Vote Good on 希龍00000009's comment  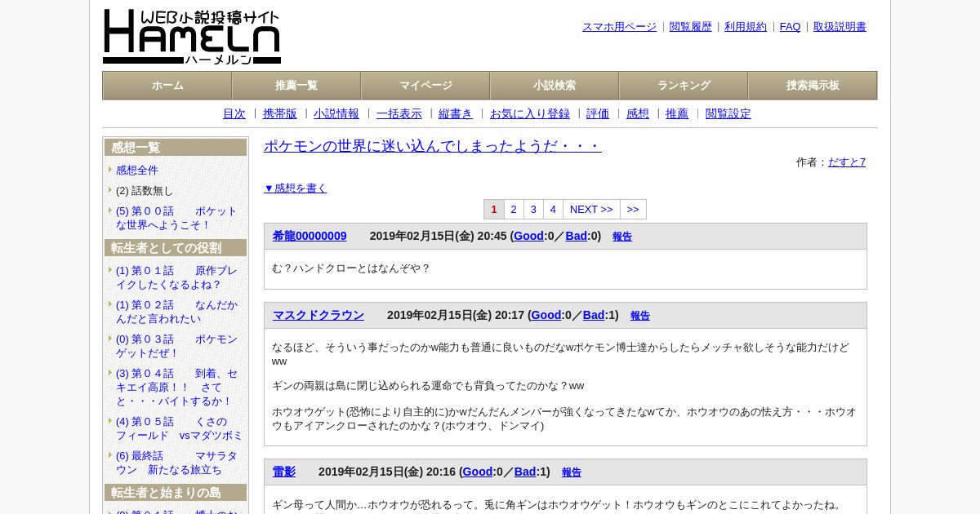click(x=528, y=237)
